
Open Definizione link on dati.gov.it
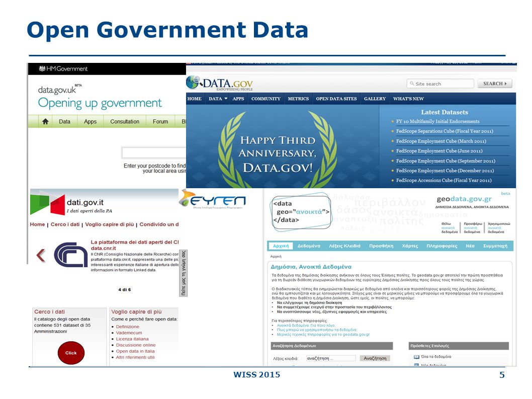128,327
